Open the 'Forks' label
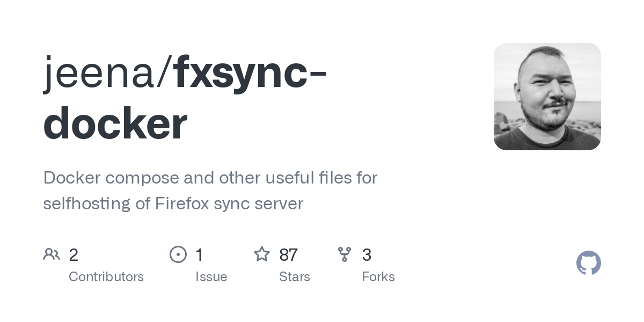This screenshot has height=322, width=644. (x=378, y=277)
